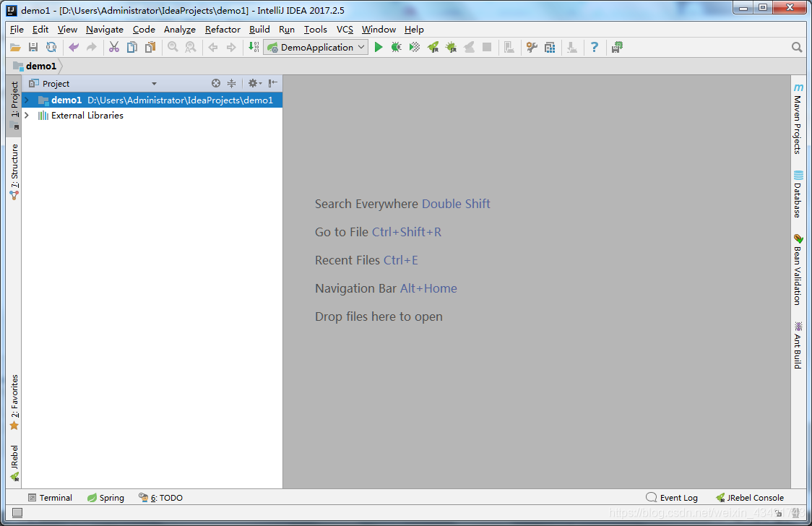Screen dimensions: 812x526
Task: Open the JRebel left side tab
Action: [14, 463]
